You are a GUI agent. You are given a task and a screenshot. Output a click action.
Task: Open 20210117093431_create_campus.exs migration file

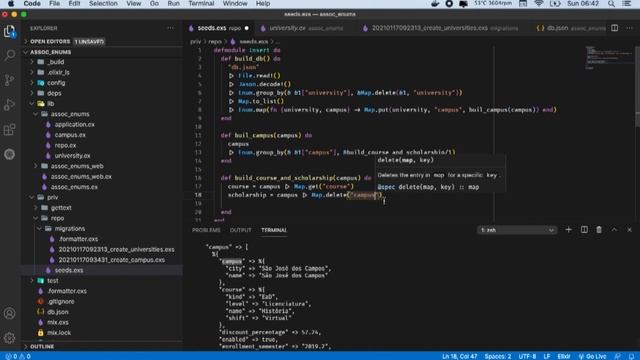pos(102,260)
